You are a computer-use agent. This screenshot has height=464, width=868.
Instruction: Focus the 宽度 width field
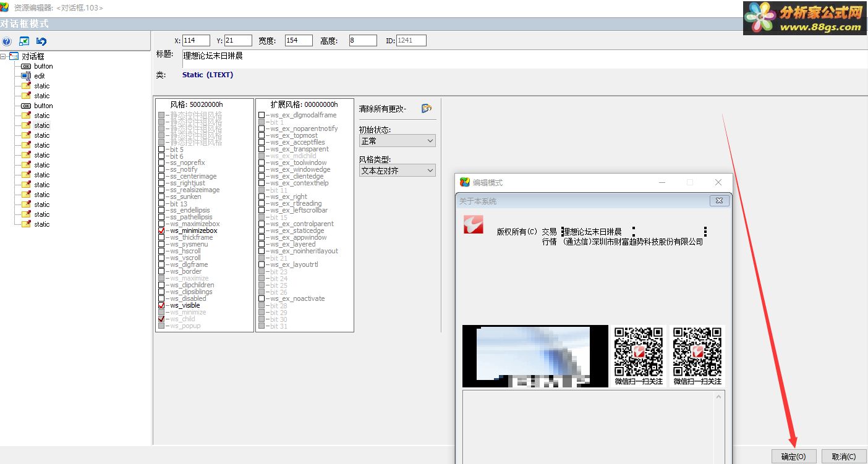(x=299, y=40)
